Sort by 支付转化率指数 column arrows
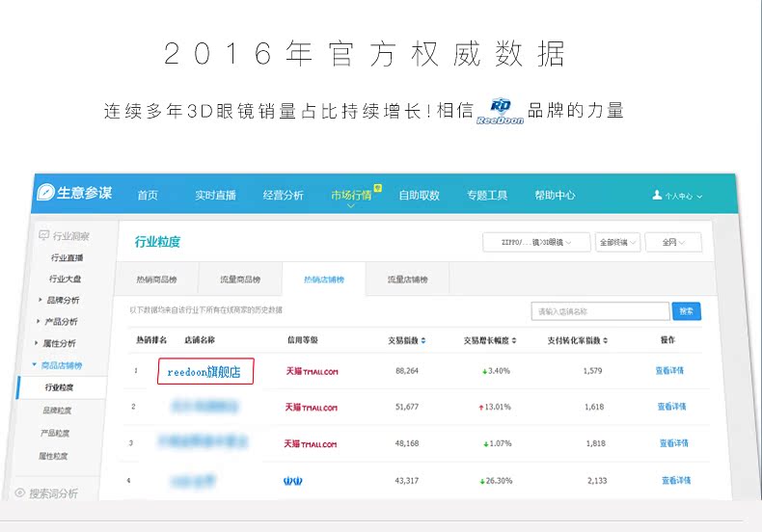Image resolution: width=762 pixels, height=532 pixels. tap(606, 341)
